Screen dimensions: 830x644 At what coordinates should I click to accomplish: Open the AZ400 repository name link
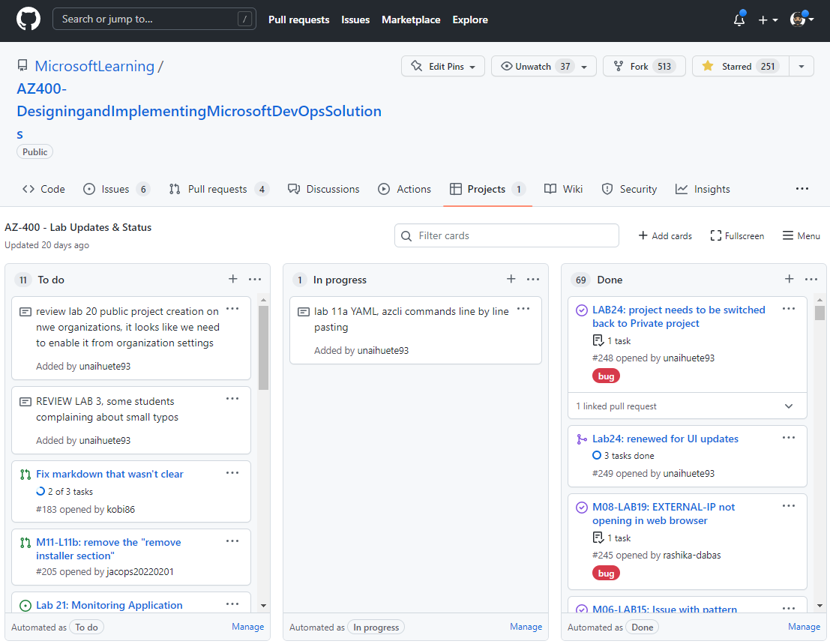pos(199,111)
